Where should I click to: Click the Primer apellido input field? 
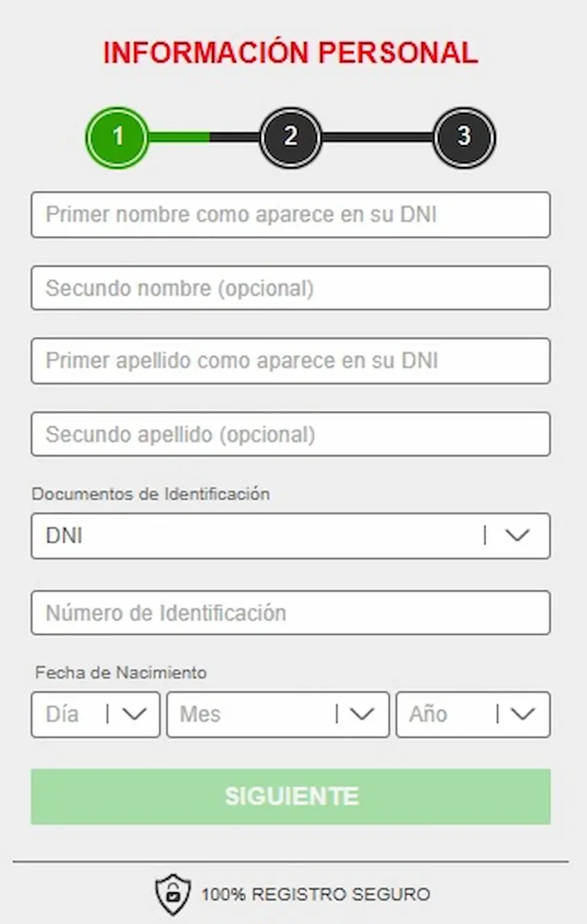290,361
